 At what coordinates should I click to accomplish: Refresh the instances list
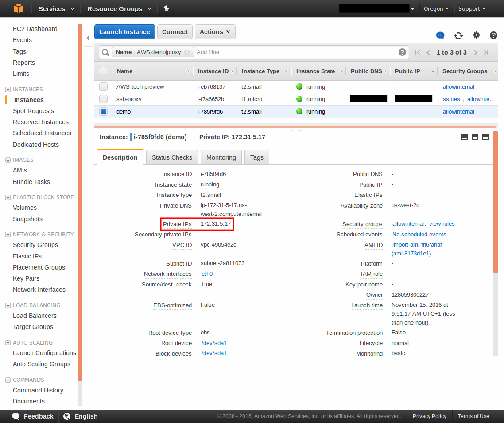tap(458, 35)
